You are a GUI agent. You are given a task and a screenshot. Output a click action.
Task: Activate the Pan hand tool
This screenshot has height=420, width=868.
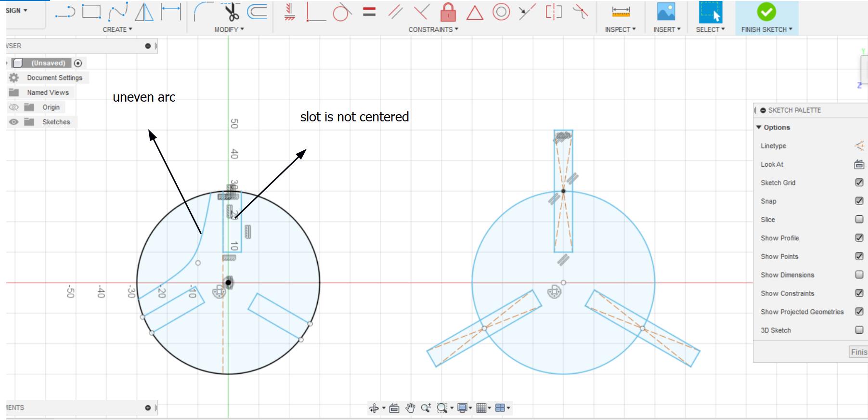tap(410, 408)
